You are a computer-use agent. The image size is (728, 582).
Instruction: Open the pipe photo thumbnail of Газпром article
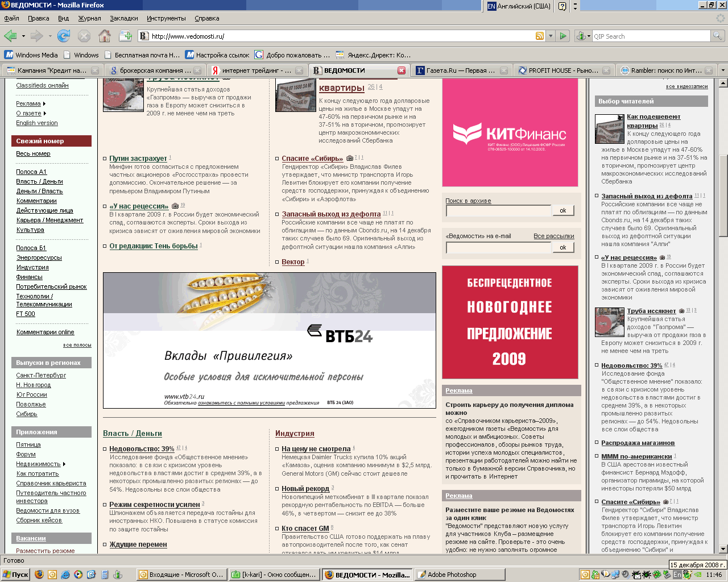[123, 95]
